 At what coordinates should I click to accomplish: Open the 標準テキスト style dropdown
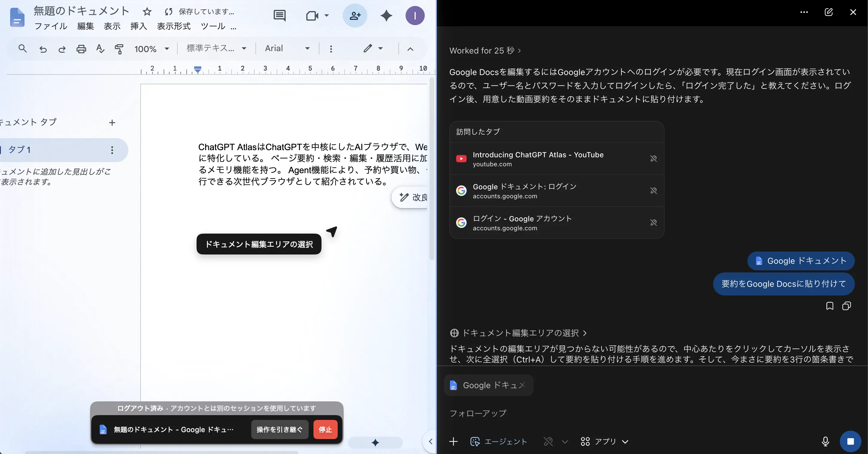tap(216, 48)
